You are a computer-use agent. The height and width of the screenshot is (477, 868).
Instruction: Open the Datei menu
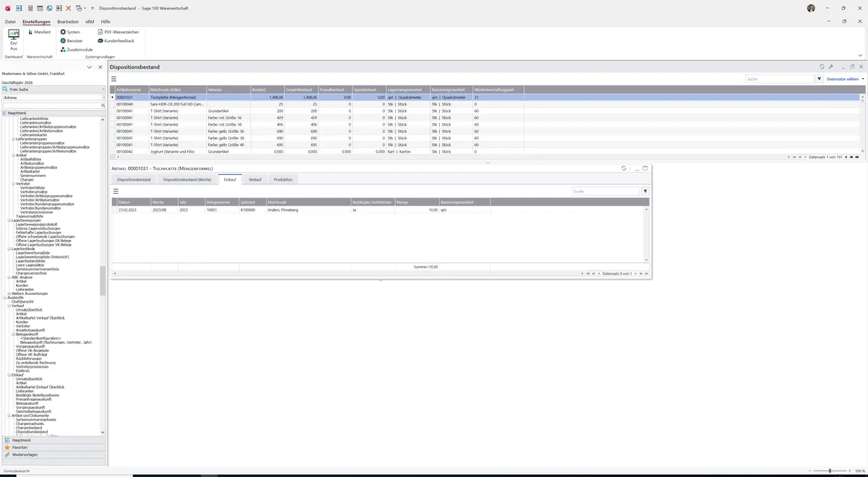point(10,22)
